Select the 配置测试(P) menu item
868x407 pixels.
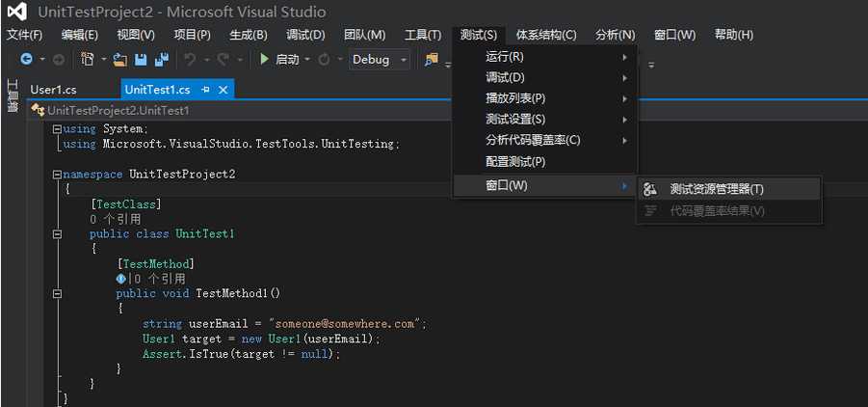(545, 162)
